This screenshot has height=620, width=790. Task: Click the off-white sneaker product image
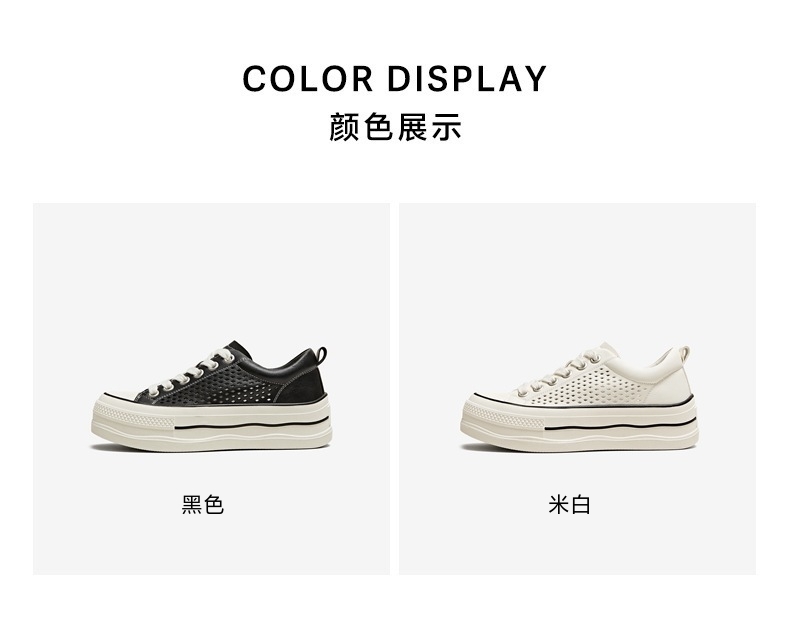pos(579,397)
